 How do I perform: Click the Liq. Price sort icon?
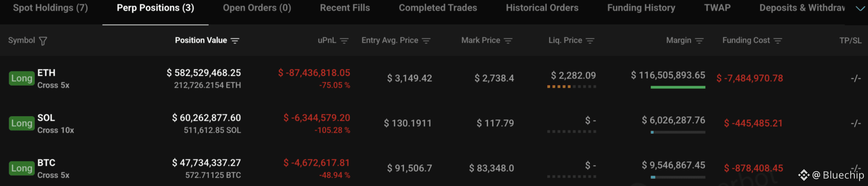590,41
